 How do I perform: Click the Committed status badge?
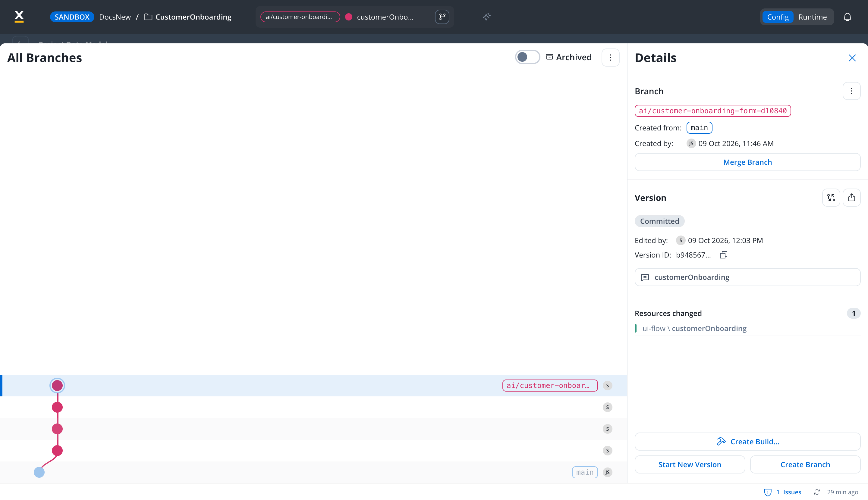[x=659, y=221]
